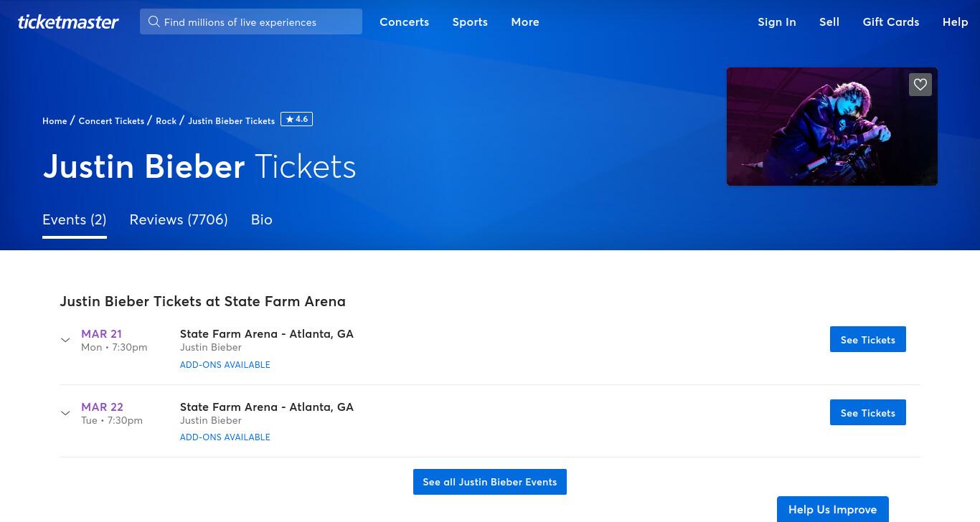Viewport: 980px width, 522px height.
Task: Open the Concerts menu
Action: pos(405,22)
